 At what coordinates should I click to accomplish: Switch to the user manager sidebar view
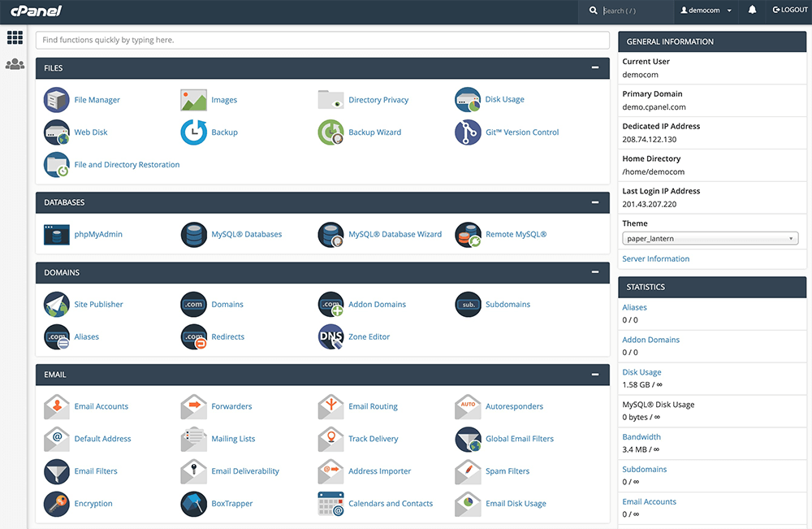15,64
